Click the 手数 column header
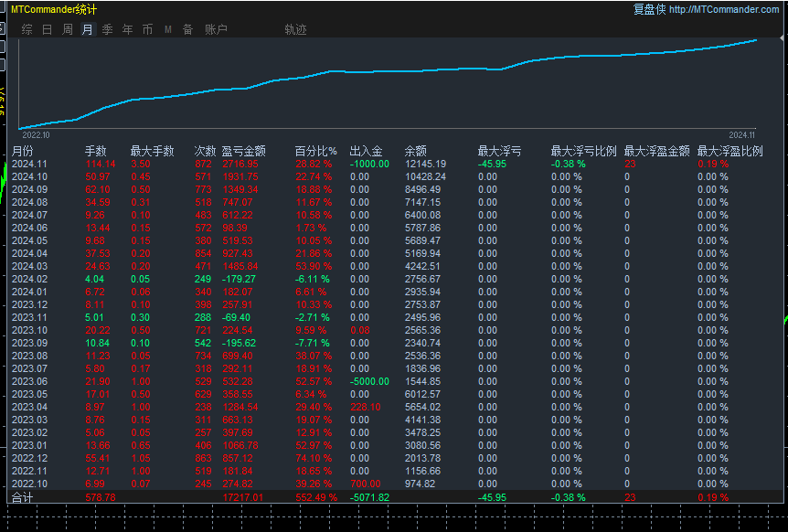 [95, 151]
